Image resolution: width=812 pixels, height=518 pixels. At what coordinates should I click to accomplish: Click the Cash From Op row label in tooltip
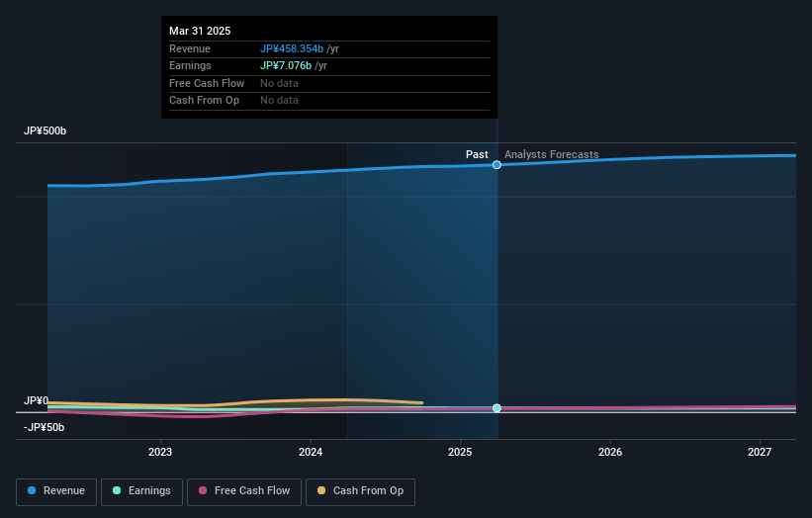[204, 101]
